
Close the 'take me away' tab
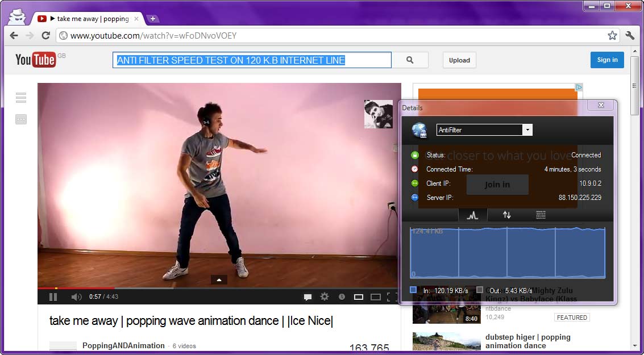point(136,19)
